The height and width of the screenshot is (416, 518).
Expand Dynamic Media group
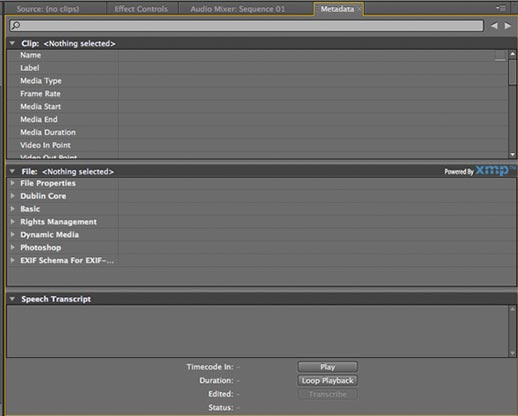[13, 235]
